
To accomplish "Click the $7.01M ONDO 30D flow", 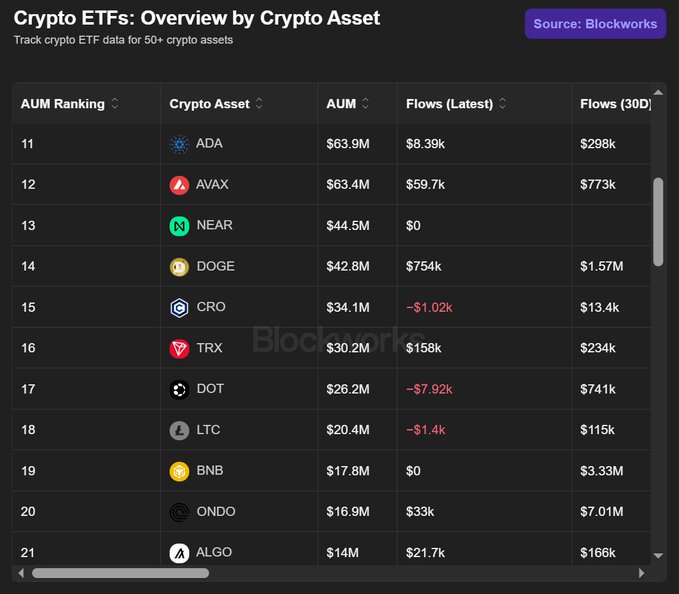I will (602, 512).
